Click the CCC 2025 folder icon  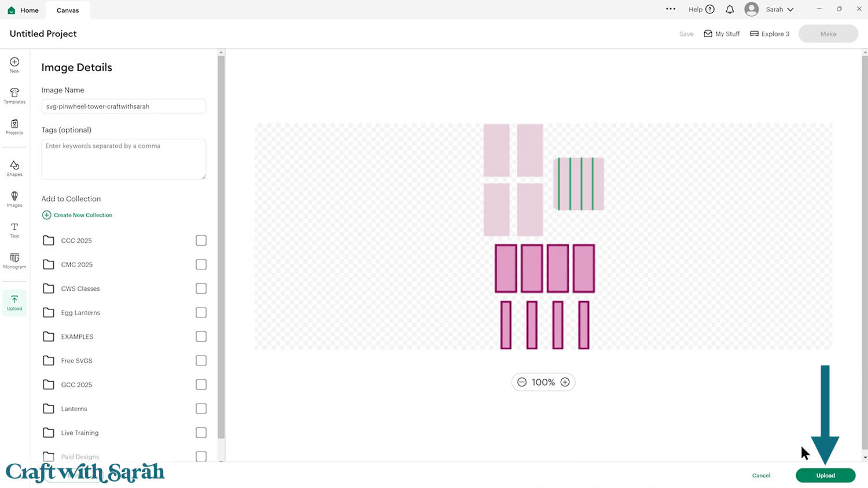(x=49, y=241)
